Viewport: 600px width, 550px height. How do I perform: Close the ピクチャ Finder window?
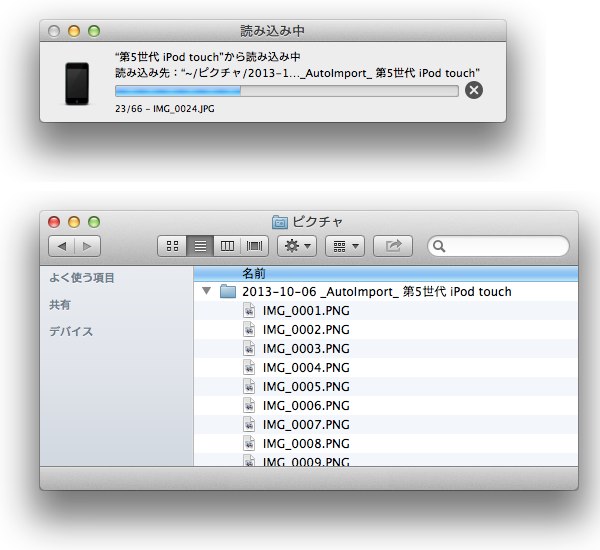pyautogui.click(x=54, y=222)
